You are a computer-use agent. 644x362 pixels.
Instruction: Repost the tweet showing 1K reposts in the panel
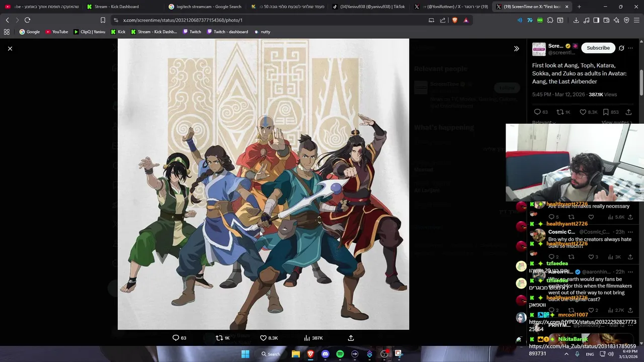pyautogui.click(x=560, y=112)
